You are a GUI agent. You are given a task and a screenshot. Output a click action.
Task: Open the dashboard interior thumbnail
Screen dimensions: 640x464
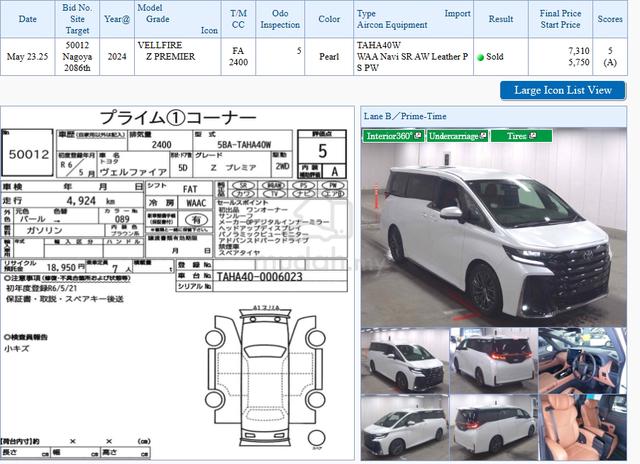[x=582, y=360]
